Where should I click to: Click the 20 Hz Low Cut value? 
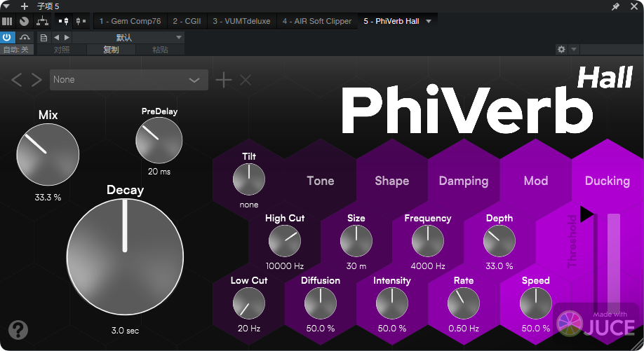[249, 329]
